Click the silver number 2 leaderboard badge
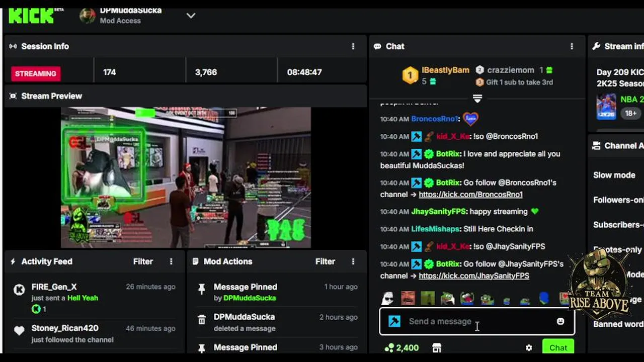 [479, 70]
